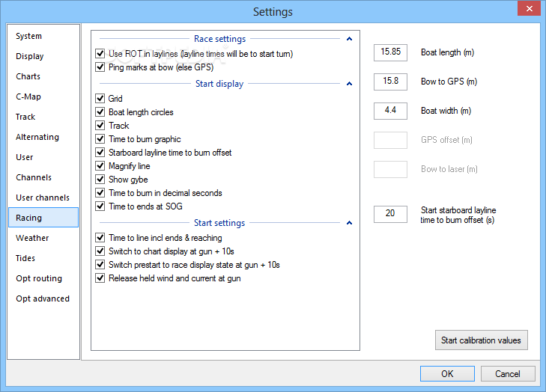Uncheck Ping marks at bow option
Image resolution: width=546 pixels, height=392 pixels.
[x=100, y=67]
